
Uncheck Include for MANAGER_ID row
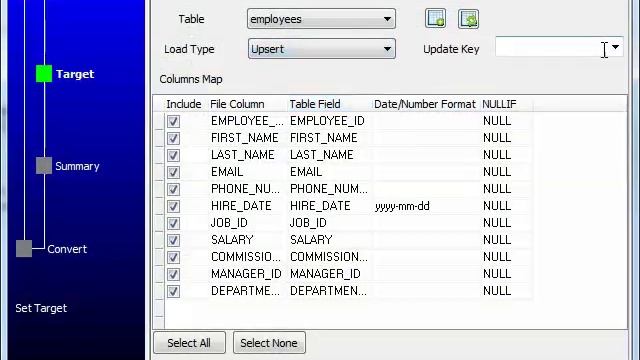point(173,274)
